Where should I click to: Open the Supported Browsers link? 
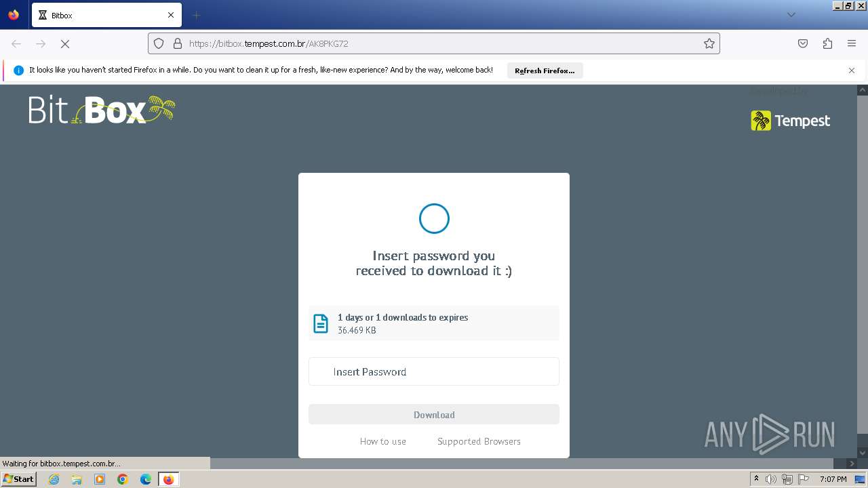(479, 441)
